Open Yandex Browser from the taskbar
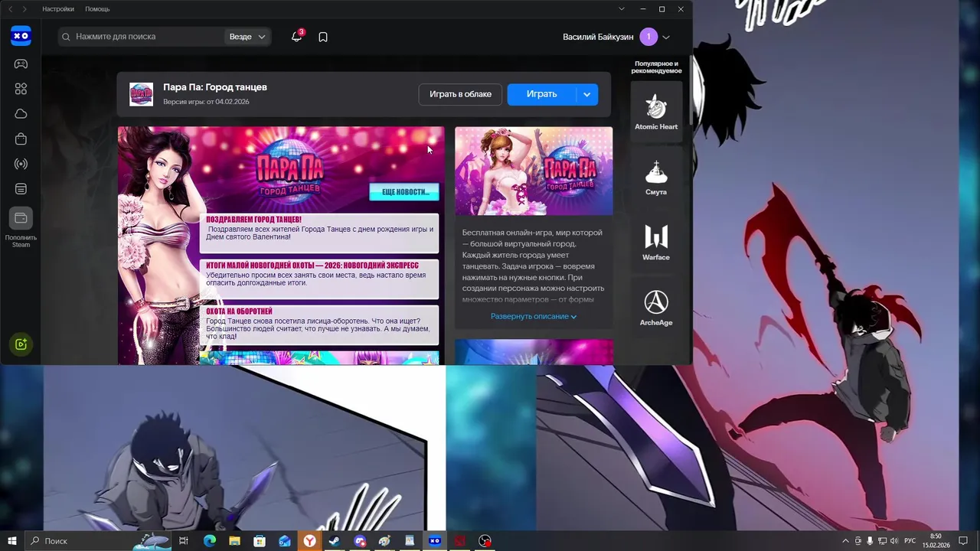980x551 pixels. tap(309, 541)
